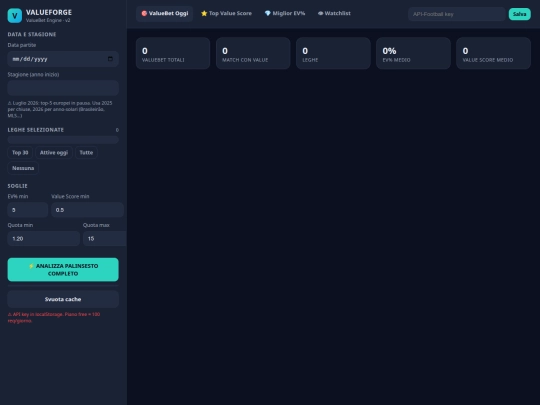Click the EV% min input field
This screenshot has height=405, width=540.
[x=28, y=210]
